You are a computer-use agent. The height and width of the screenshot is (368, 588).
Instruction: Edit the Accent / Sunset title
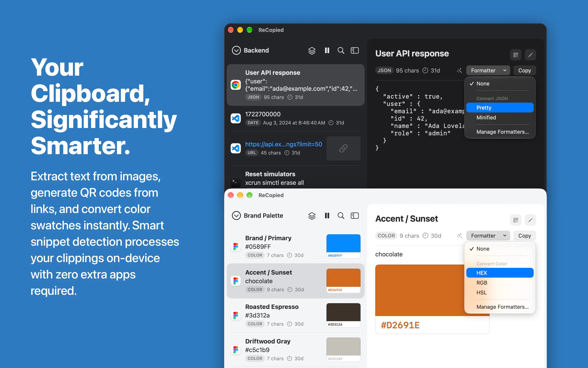530,220
